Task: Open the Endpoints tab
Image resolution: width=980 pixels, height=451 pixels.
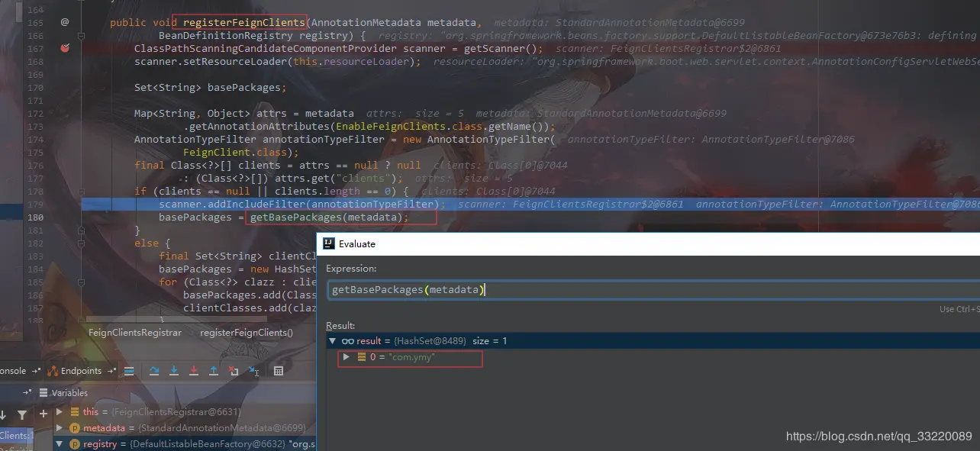Action: click(81, 371)
